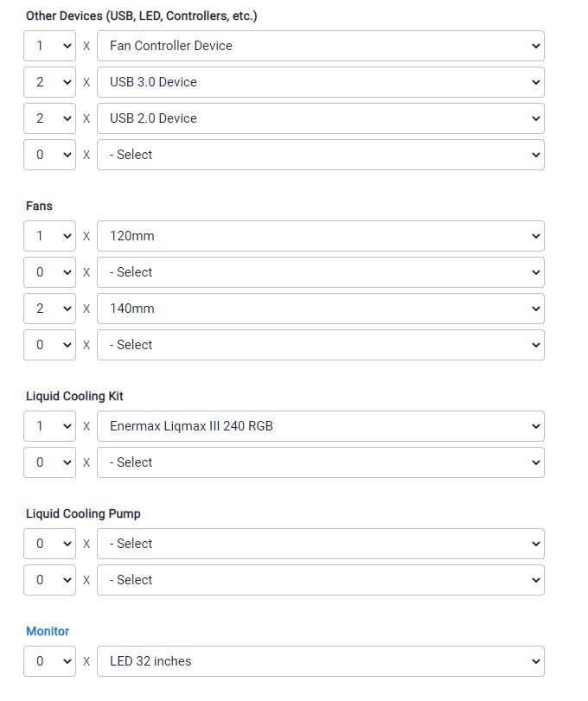Change quantity beside USB 2.0 Device
This screenshot has height=701, width=588.
(49, 118)
